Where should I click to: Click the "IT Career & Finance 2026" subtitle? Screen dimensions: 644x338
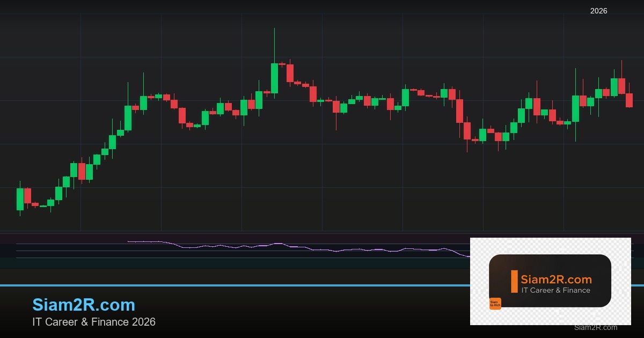click(94, 322)
